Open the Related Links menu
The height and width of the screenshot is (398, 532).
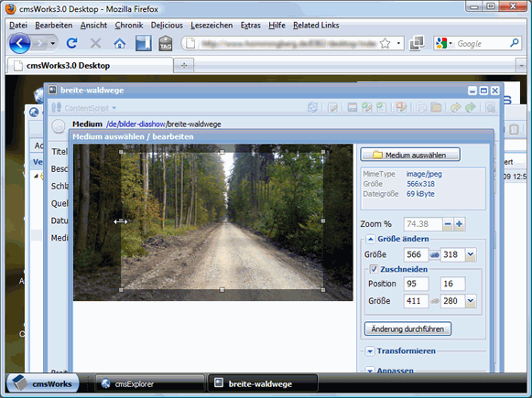coord(316,25)
